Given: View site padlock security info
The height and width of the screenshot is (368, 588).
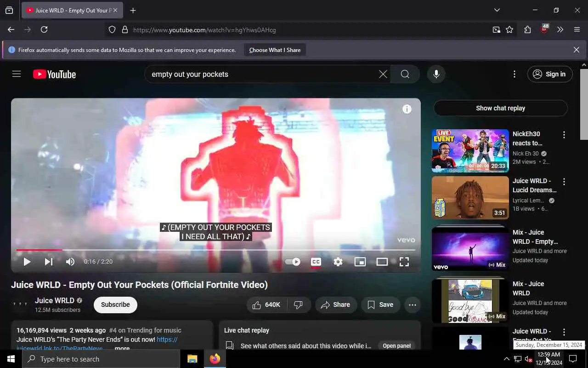Looking at the screenshot, I should (x=124, y=30).
